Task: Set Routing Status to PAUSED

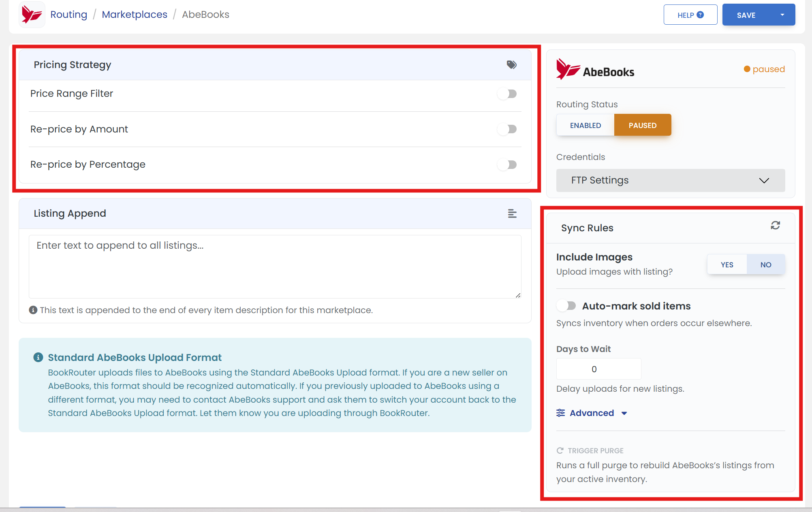Action: (643, 125)
